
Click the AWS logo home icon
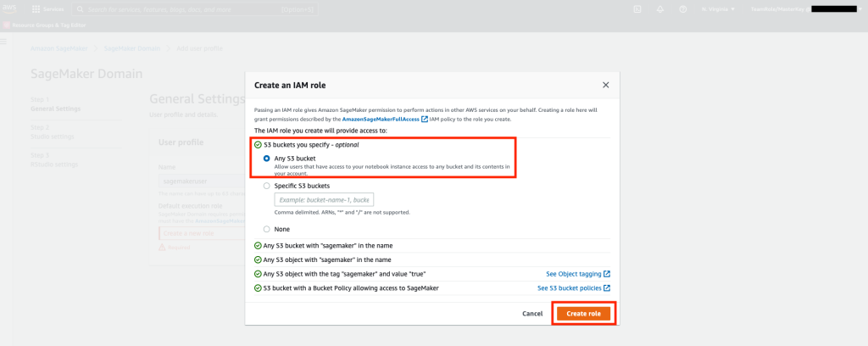[10, 8]
